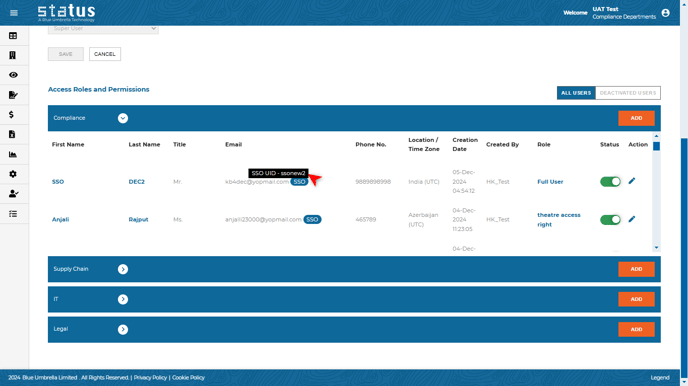The height and width of the screenshot is (386, 688).
Task: Expand the IT section
Action: pos(123,299)
